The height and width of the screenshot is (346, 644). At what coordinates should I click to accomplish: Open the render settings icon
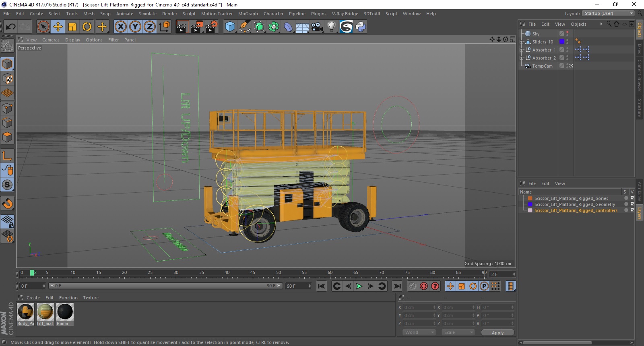click(x=211, y=27)
